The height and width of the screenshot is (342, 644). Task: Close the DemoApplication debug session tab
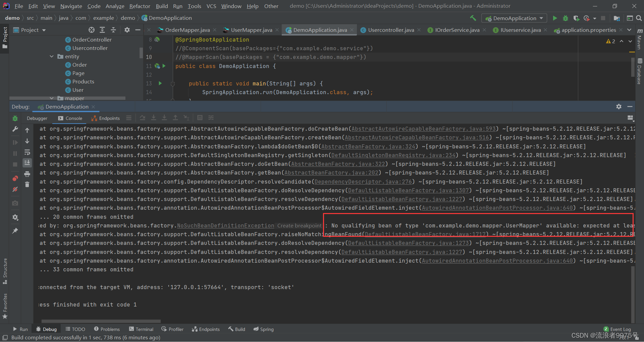(x=94, y=107)
